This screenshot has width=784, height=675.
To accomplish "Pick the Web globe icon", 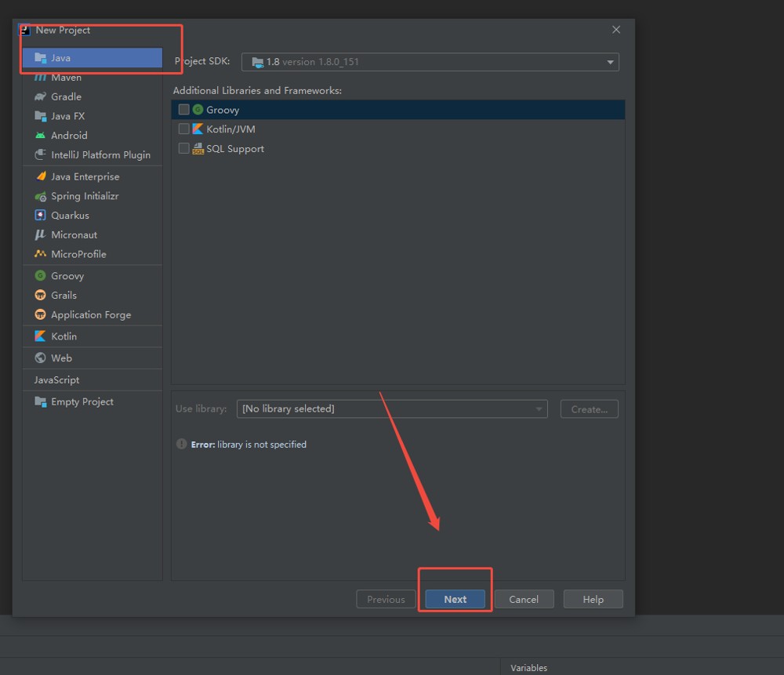I will [x=41, y=357].
